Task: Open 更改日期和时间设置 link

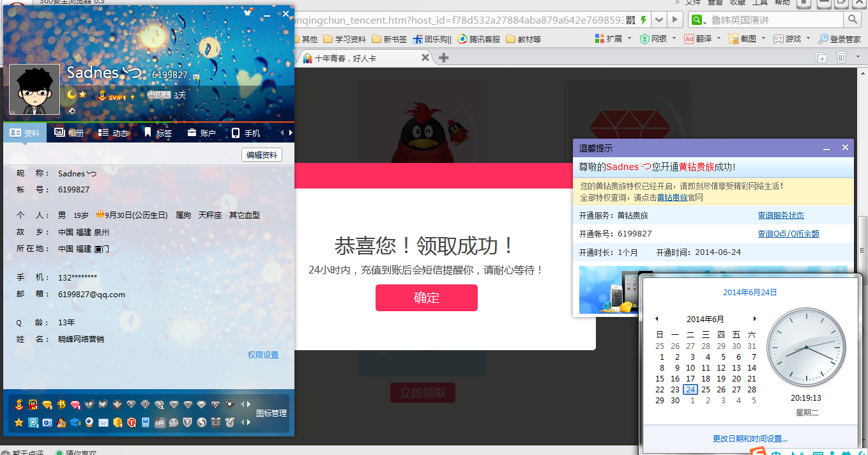Action: click(x=750, y=439)
